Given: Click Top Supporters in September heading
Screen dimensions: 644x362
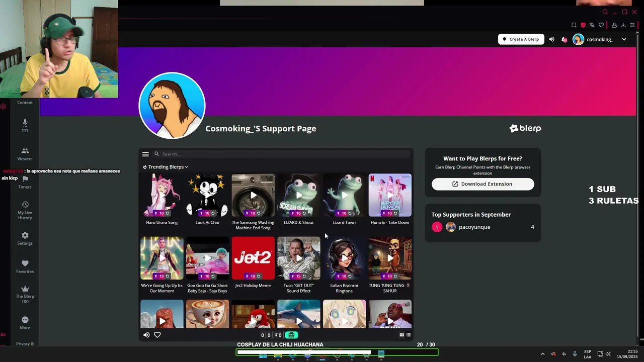Looking at the screenshot, I should click(471, 215).
